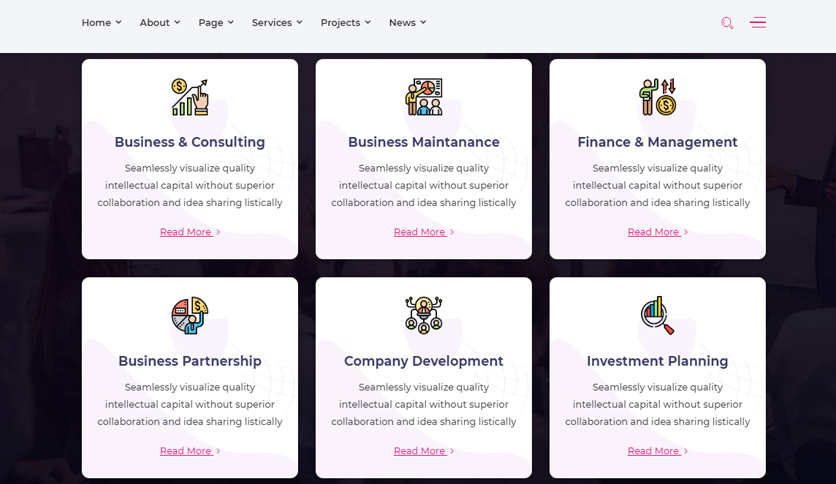The image size is (836, 484).
Task: Click the Company Development team network icon
Action: pyautogui.click(x=424, y=316)
